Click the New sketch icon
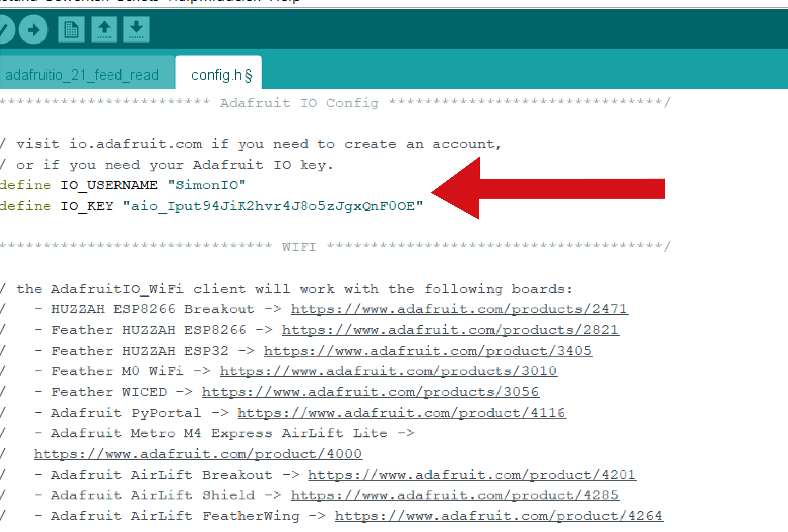The image size is (788, 532). click(71, 29)
